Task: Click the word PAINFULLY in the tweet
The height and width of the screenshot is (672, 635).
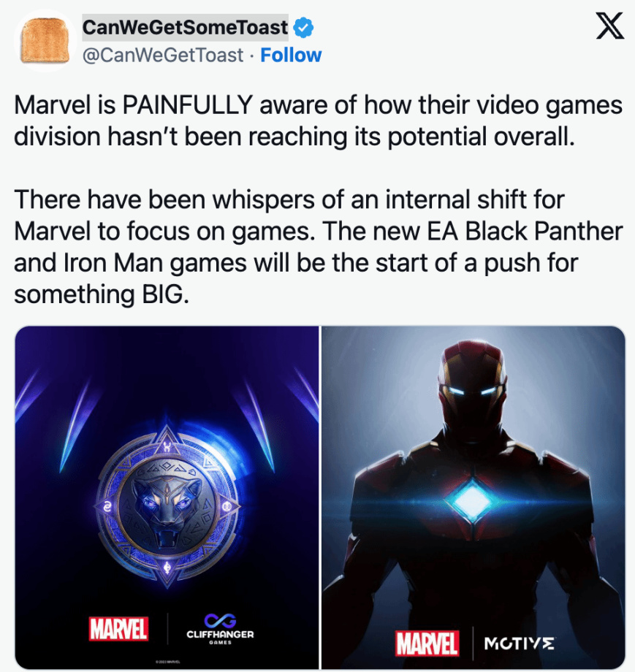Action: pyautogui.click(x=187, y=105)
